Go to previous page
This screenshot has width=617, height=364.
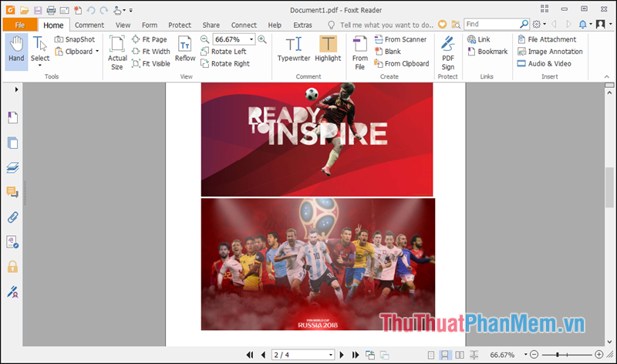click(263, 355)
